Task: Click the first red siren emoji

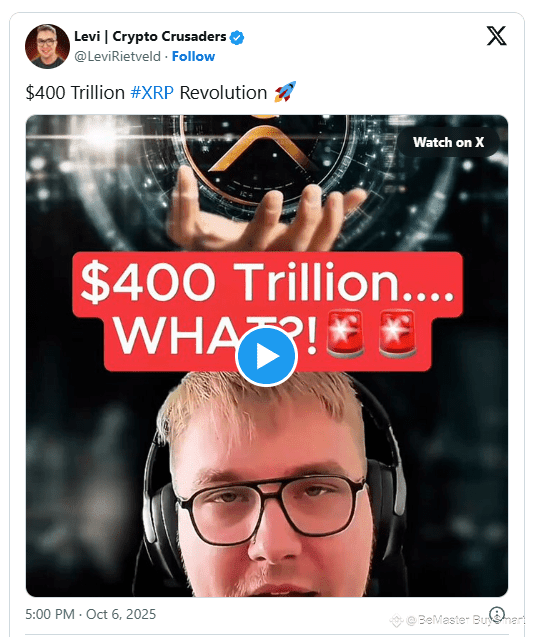Action: 345,334
